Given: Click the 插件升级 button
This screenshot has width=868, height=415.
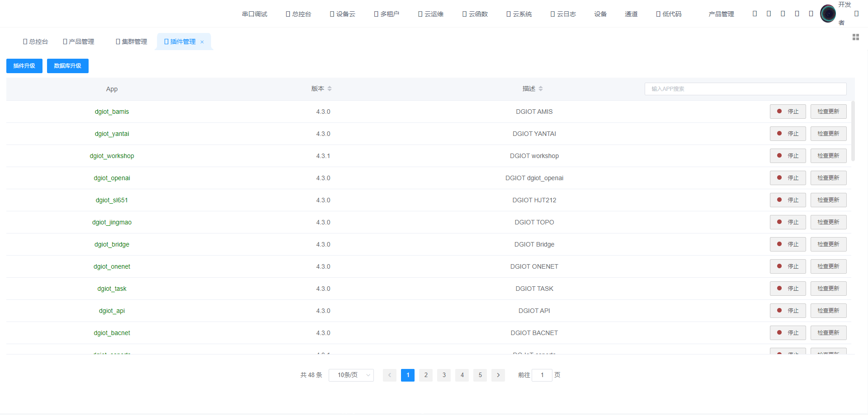Looking at the screenshot, I should pyautogui.click(x=24, y=66).
